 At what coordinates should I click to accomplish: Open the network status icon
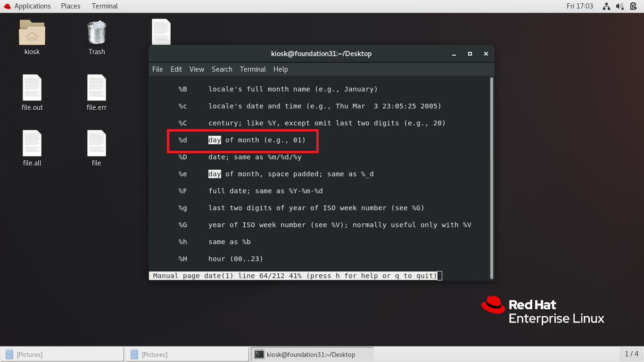[x=607, y=6]
